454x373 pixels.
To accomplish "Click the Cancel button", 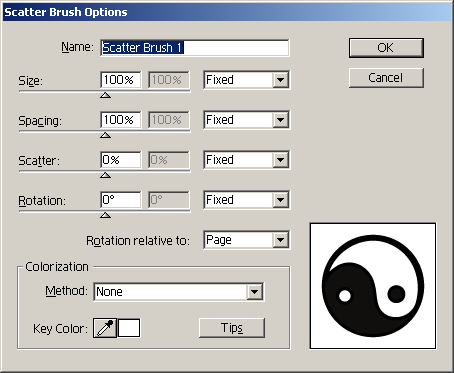I will [x=386, y=78].
